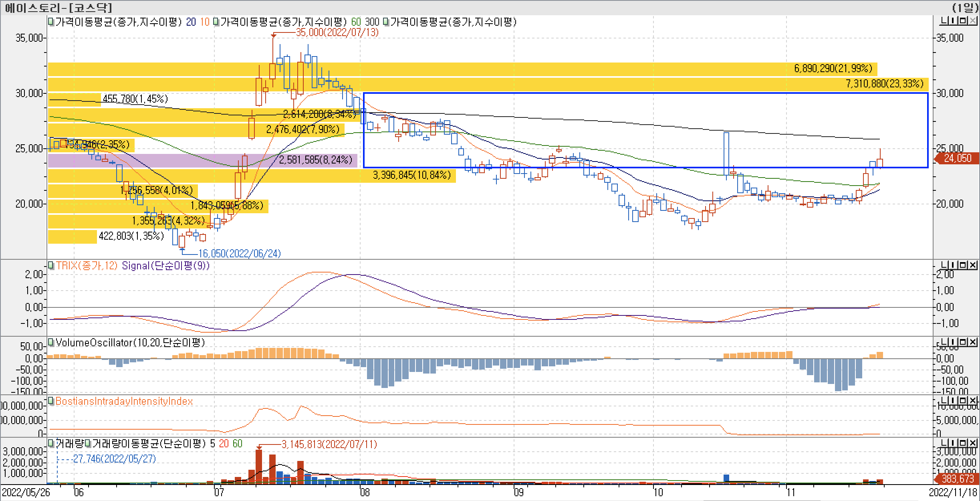This screenshot has width=980, height=501.
Task: Toggle the green box beside TRIX indicator
Action: (51, 265)
